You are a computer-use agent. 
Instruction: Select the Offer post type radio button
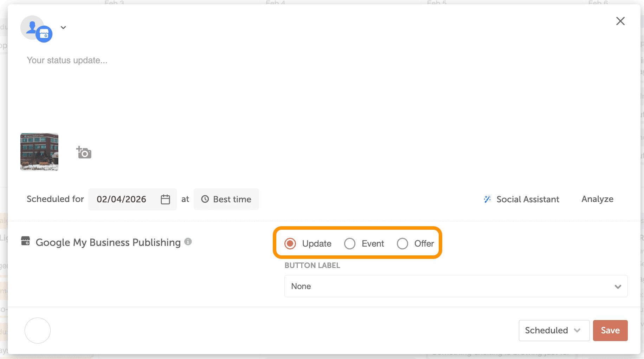click(x=402, y=243)
